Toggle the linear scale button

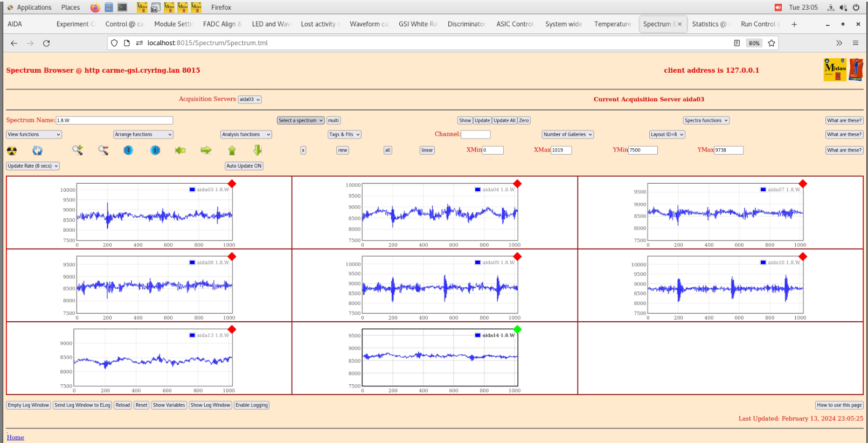(x=427, y=150)
